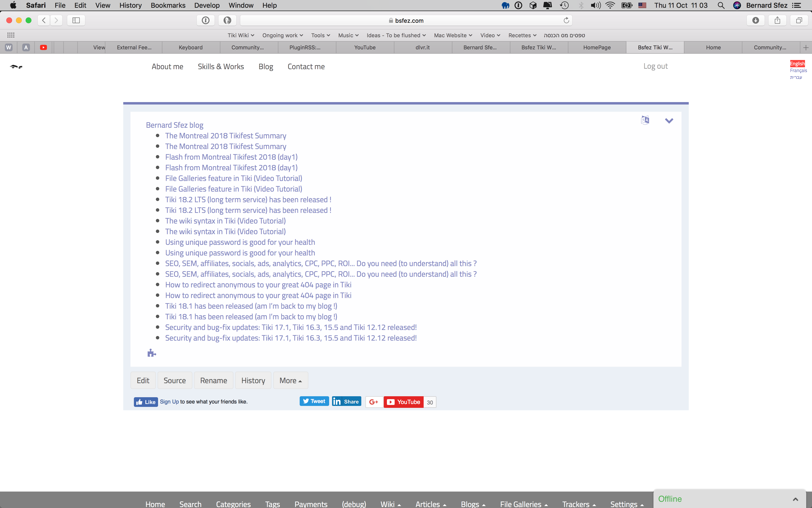Image resolution: width=812 pixels, height=508 pixels.
Task: Switch to the HomePage tab
Action: coord(597,47)
